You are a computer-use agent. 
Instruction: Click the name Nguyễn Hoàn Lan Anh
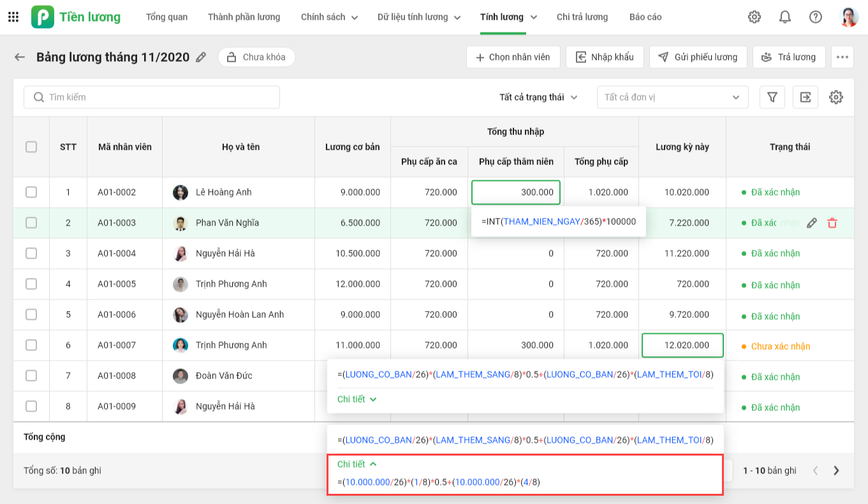pyautogui.click(x=240, y=315)
